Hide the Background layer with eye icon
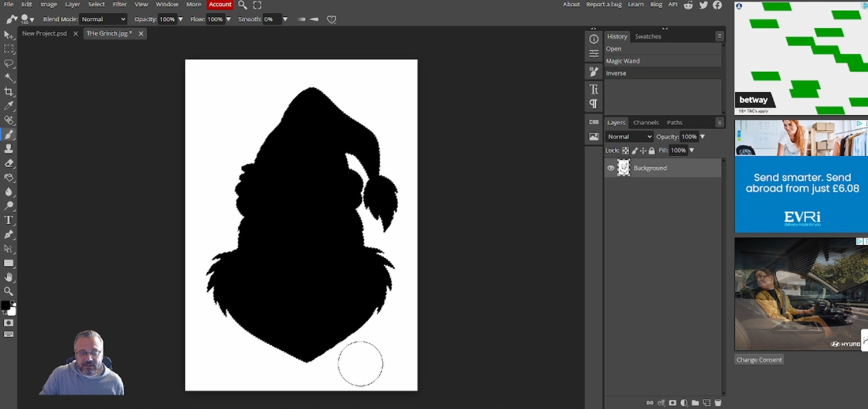This screenshot has height=409, width=868. click(x=610, y=168)
